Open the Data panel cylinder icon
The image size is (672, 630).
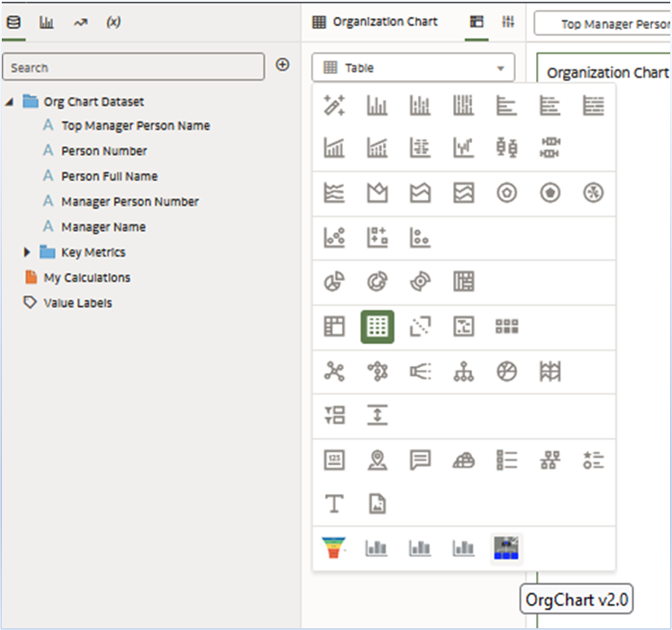(14, 23)
